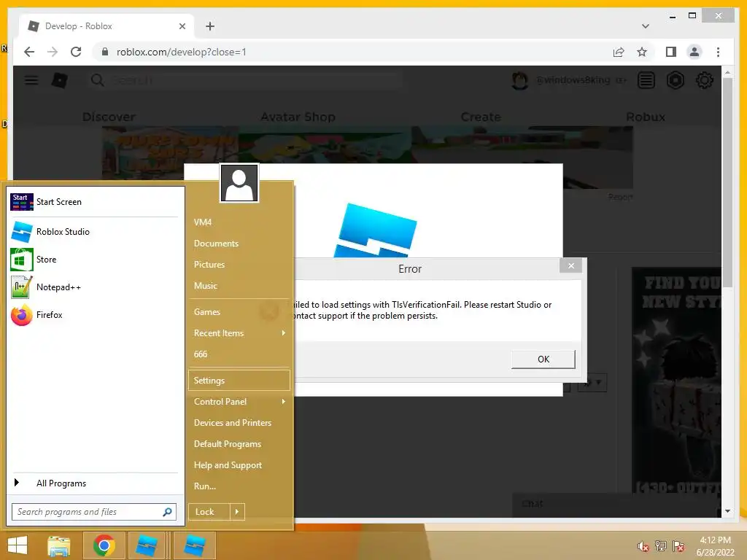Viewport: 747px width, 560px height.
Task: Click the Roblox search box
Action: tap(245, 80)
